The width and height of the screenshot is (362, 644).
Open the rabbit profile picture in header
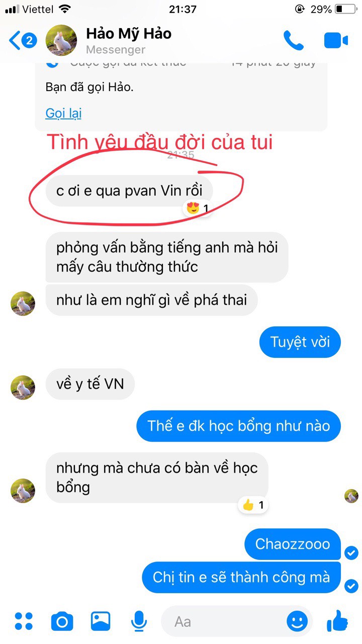click(61, 40)
